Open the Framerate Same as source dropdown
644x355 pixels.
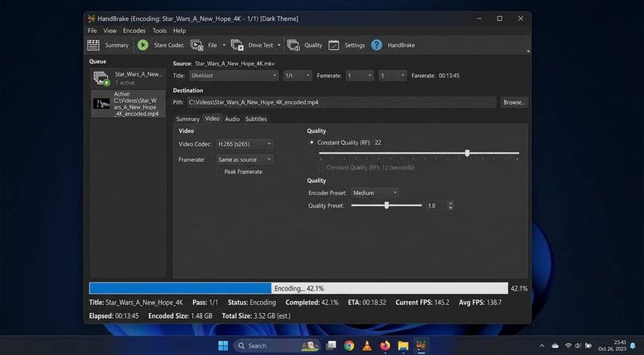pyautogui.click(x=245, y=159)
